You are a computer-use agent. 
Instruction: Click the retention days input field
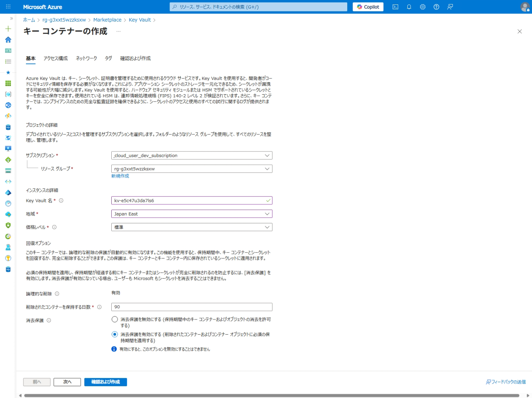click(x=191, y=307)
